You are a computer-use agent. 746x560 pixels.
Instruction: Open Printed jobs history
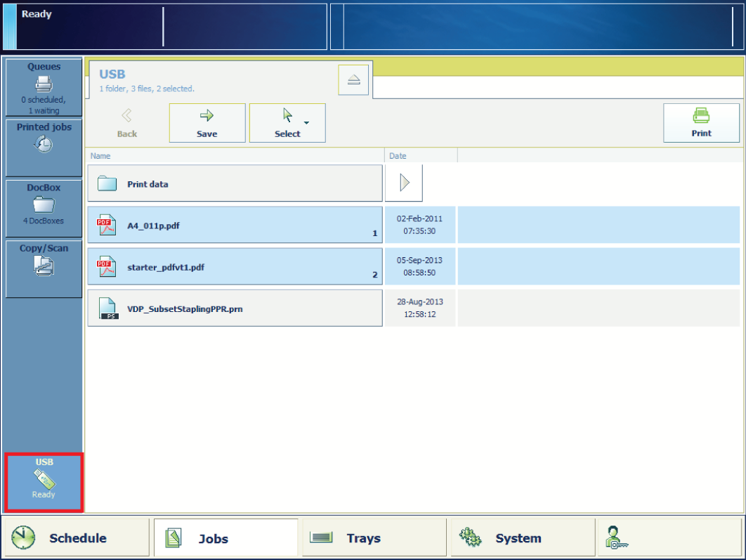coord(44,147)
